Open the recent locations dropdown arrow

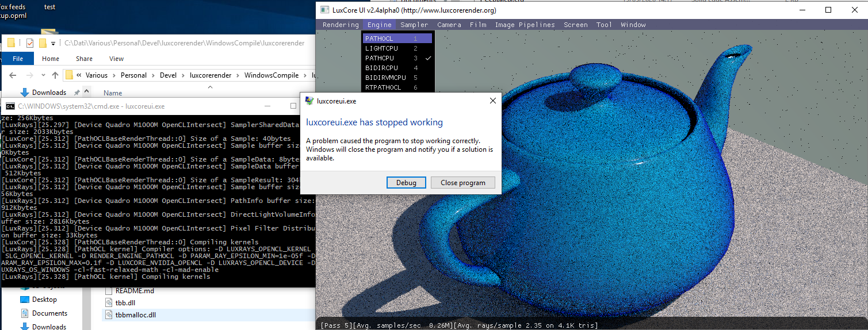pyautogui.click(x=43, y=75)
